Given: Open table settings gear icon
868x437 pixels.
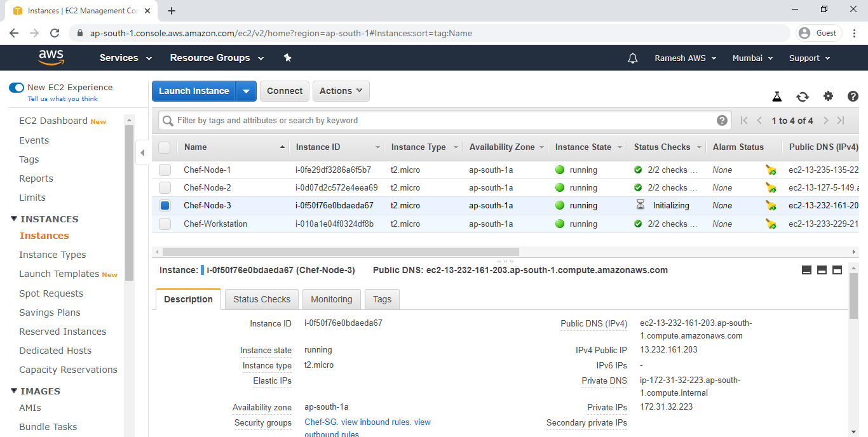Looking at the screenshot, I should (x=828, y=97).
